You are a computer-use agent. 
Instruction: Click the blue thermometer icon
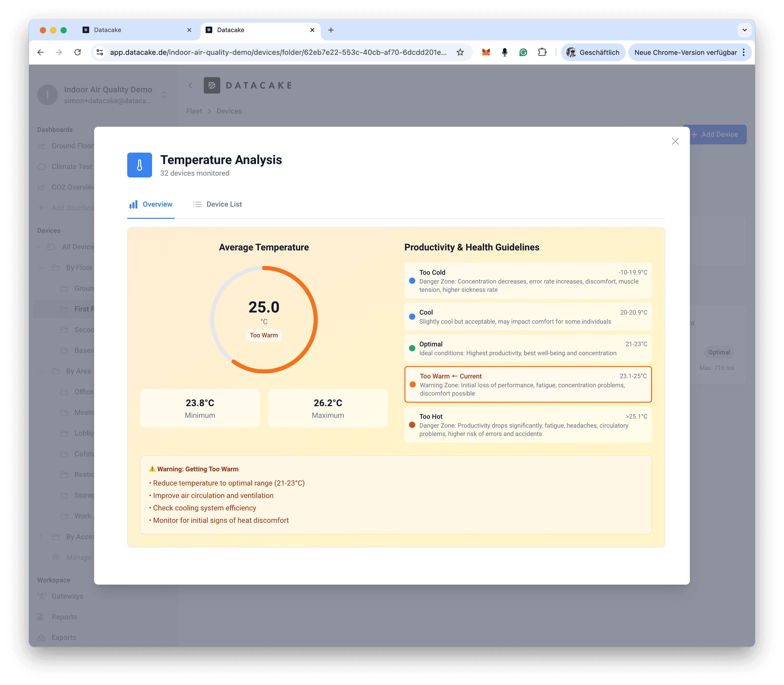tap(139, 165)
